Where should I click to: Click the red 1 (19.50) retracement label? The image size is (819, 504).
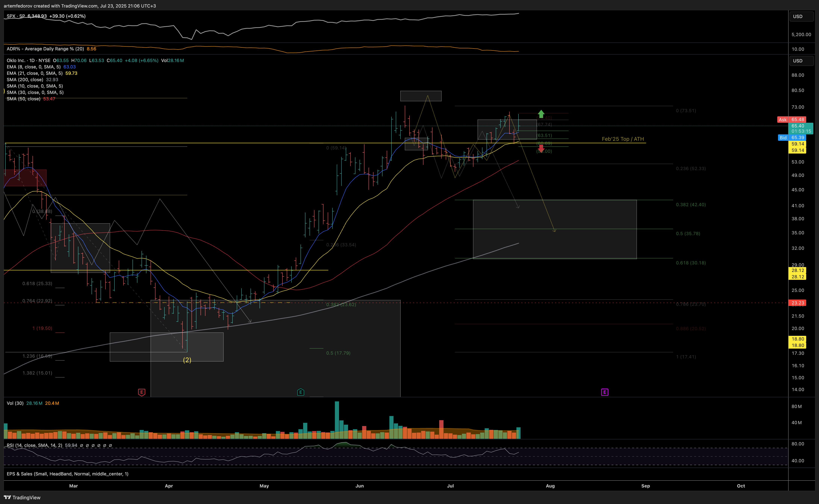pyautogui.click(x=42, y=328)
